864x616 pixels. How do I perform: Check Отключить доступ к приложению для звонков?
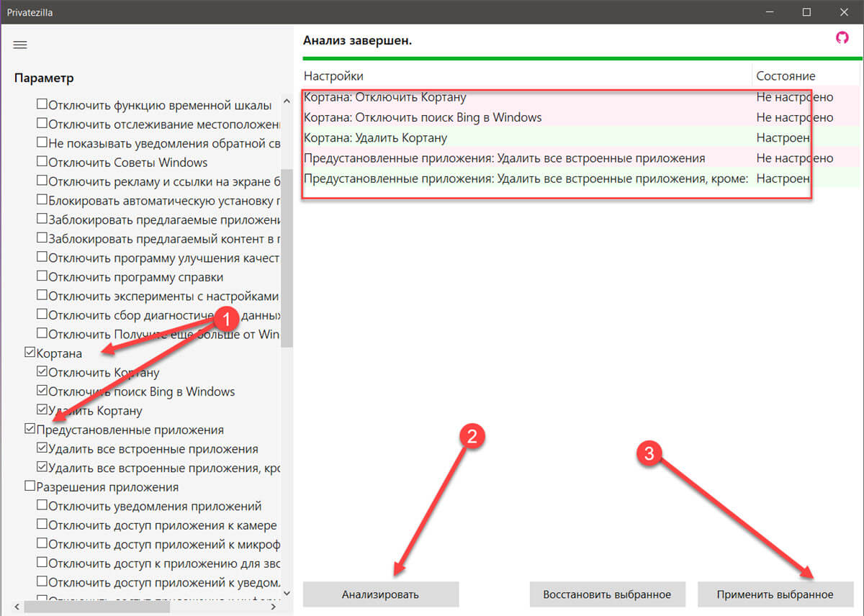coord(42,563)
